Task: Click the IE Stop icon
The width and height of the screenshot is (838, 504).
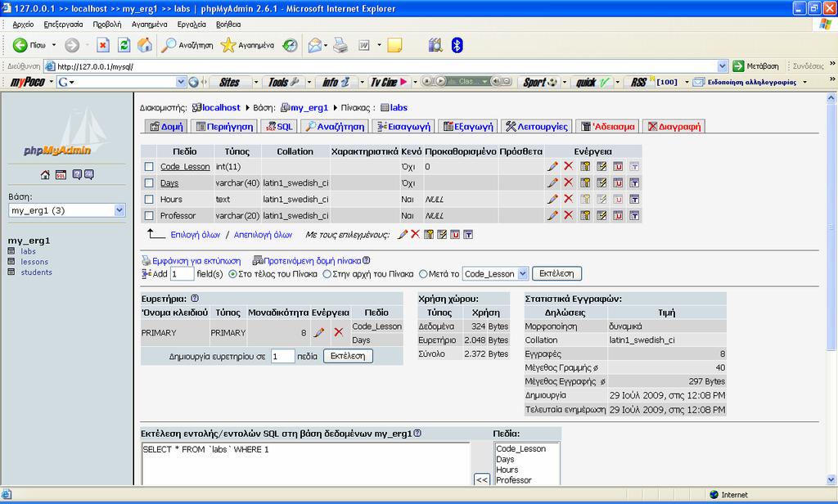Action: [102, 46]
